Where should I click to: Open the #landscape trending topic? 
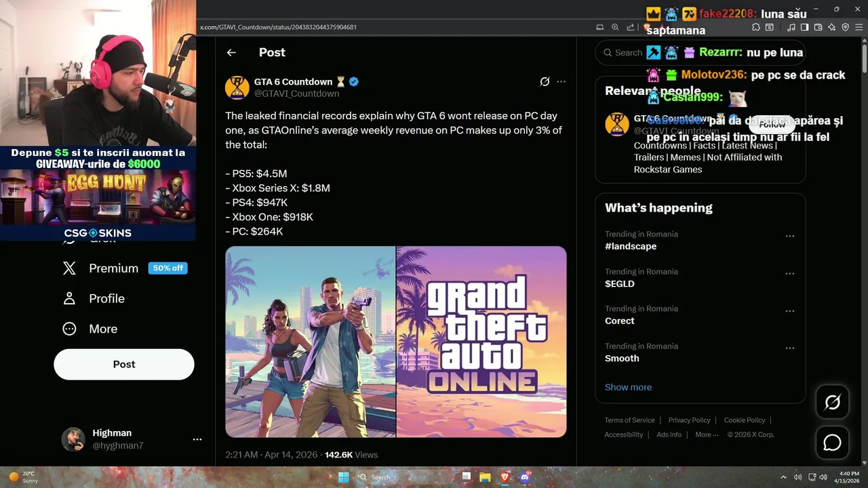click(x=631, y=246)
